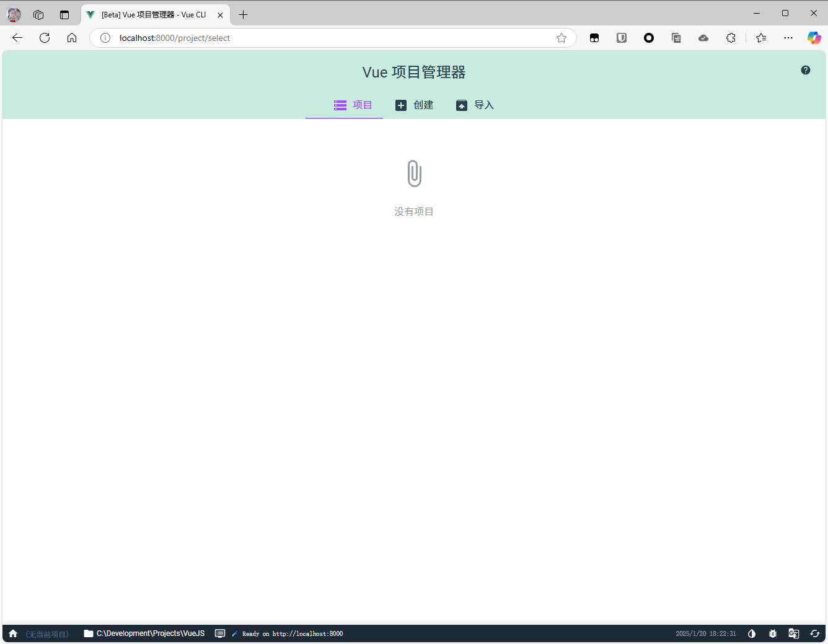Select the [Beta] Vue 项目管理器 browser tab
The height and width of the screenshot is (644, 828).
coord(155,15)
